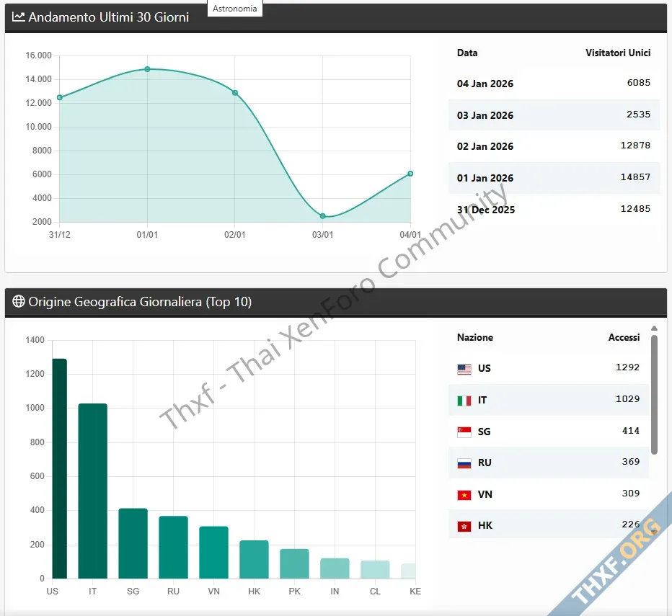This screenshot has width=672, height=616.
Task: Click the Hong Kong flag icon
Action: [x=464, y=526]
